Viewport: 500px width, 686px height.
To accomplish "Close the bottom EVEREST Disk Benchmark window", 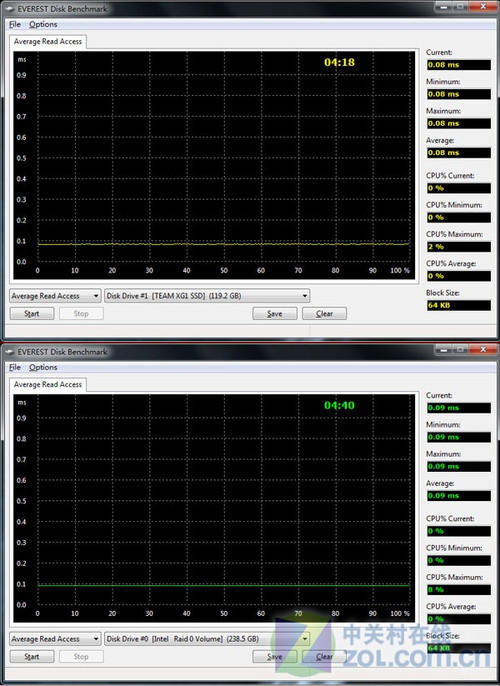I will click(483, 350).
